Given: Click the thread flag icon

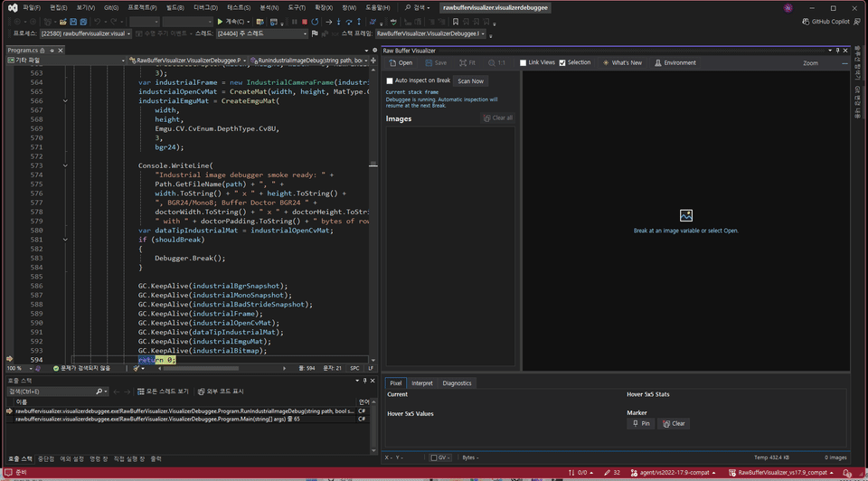Looking at the screenshot, I should click(315, 33).
